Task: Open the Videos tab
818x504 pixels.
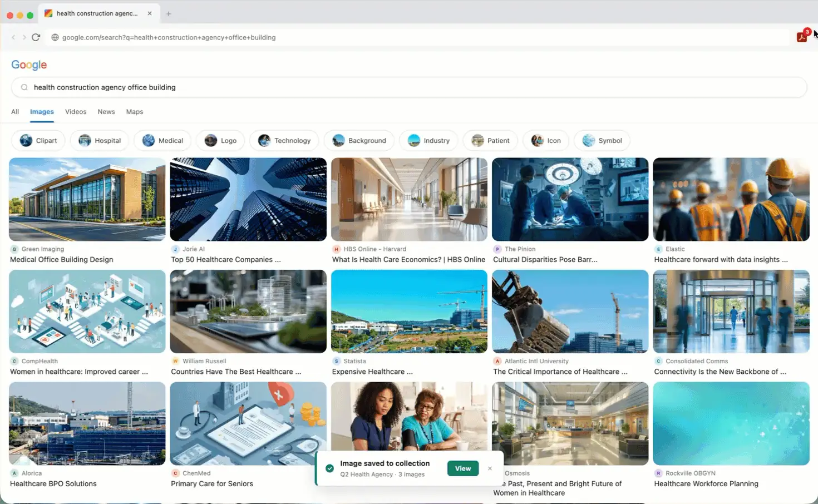Action: point(76,112)
